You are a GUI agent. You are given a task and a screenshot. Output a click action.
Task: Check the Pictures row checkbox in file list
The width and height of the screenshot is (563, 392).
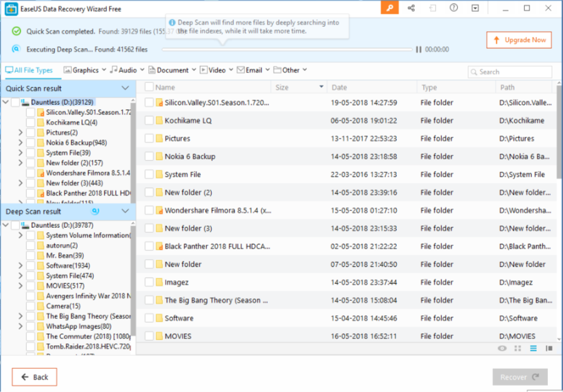tap(149, 139)
